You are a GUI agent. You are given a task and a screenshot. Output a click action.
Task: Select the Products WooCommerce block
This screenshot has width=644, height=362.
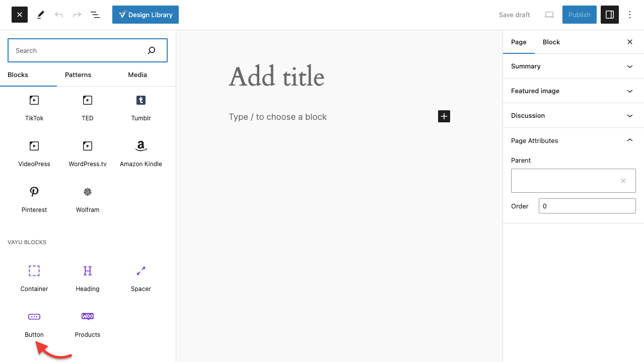pyautogui.click(x=88, y=323)
